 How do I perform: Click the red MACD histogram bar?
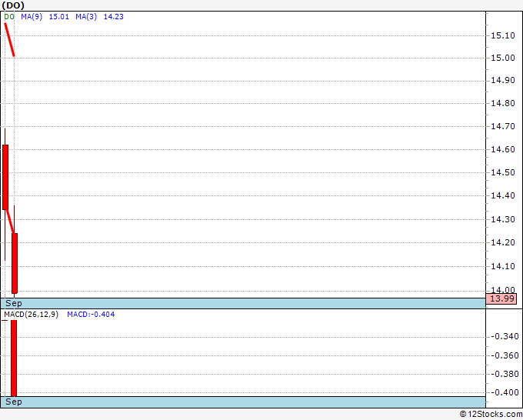coord(14,358)
